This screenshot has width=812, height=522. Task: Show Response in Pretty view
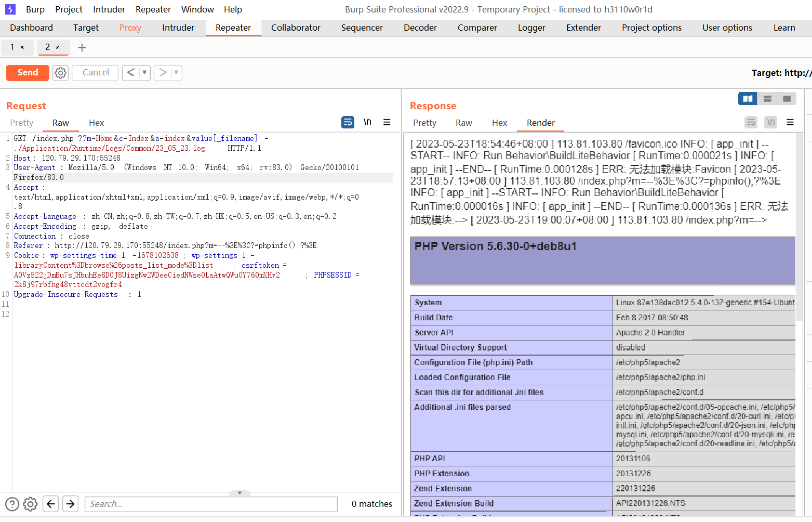pos(424,123)
